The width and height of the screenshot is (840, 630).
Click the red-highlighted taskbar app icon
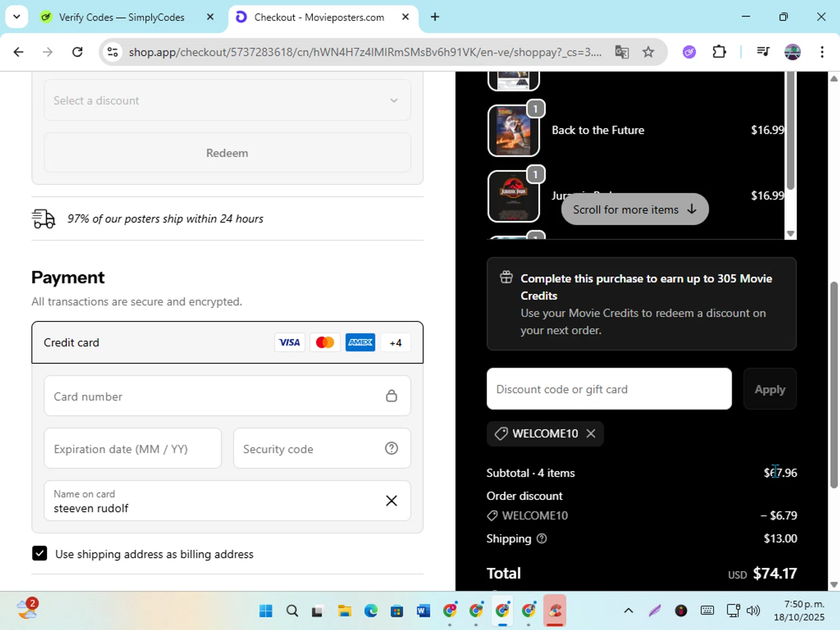tap(555, 610)
